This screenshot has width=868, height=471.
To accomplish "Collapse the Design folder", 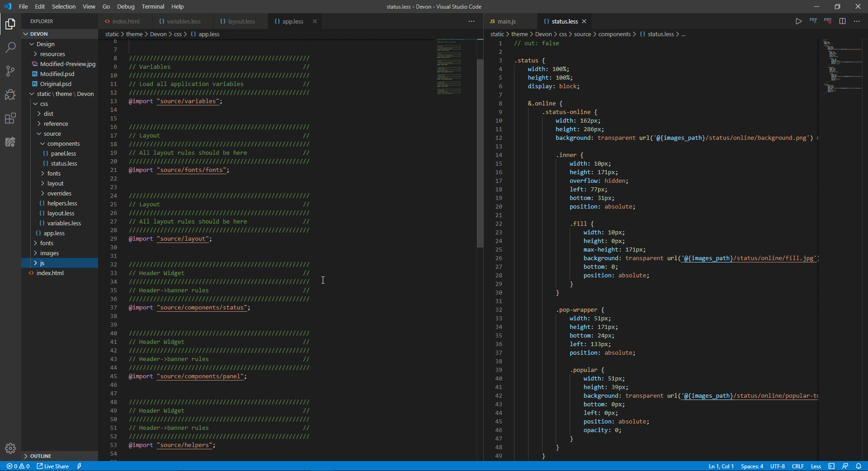I will tap(60, 44).
